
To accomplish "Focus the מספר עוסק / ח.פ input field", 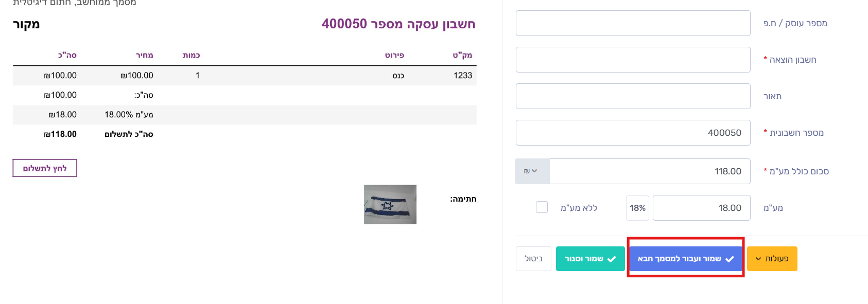I will point(633,23).
